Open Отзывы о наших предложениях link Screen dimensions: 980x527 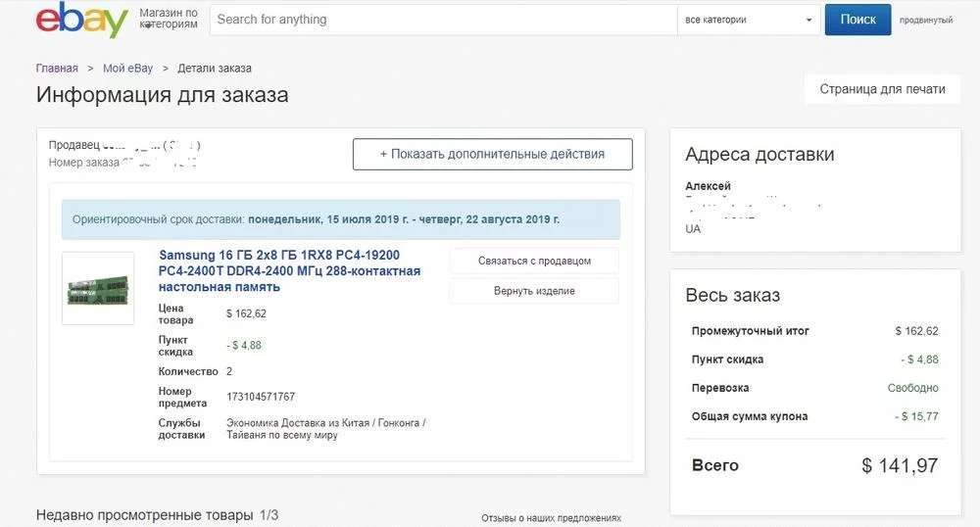tap(551, 518)
